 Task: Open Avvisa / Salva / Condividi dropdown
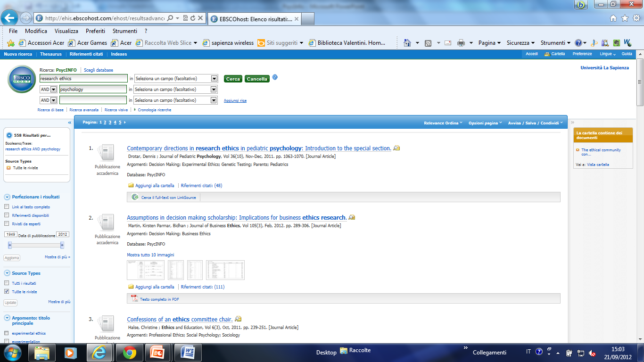(535, 123)
